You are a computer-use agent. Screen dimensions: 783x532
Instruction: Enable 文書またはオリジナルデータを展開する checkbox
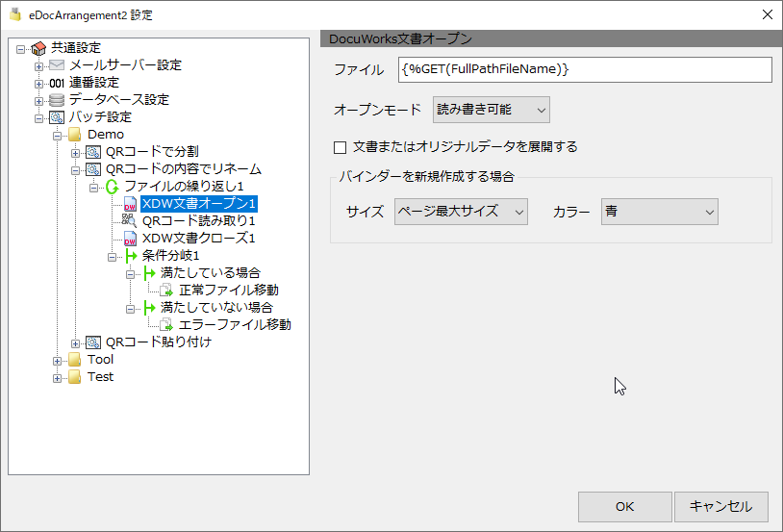[341, 147]
